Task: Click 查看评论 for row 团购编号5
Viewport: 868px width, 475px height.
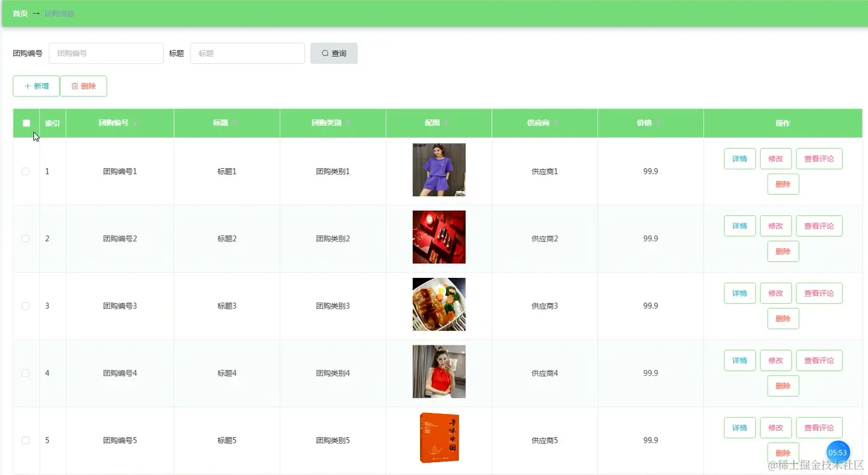Action: (x=819, y=427)
